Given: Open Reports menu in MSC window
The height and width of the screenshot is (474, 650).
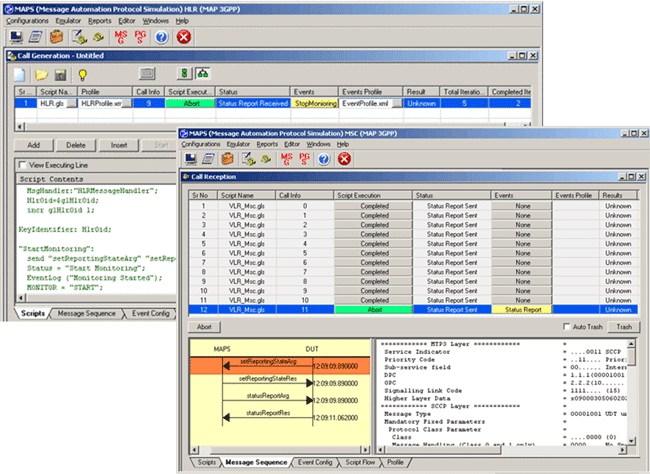Looking at the screenshot, I should [x=267, y=144].
